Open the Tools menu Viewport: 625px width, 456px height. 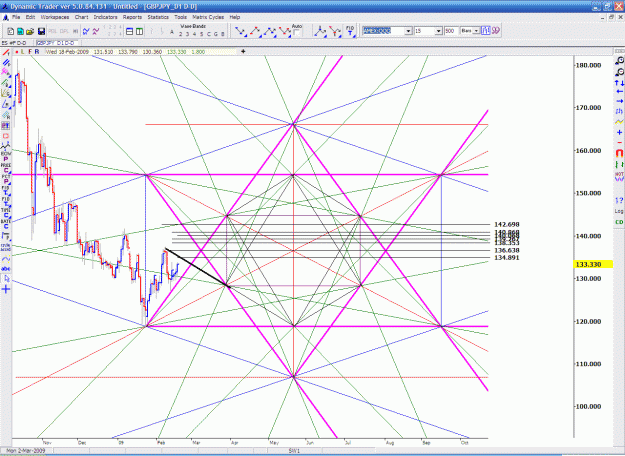181,17
